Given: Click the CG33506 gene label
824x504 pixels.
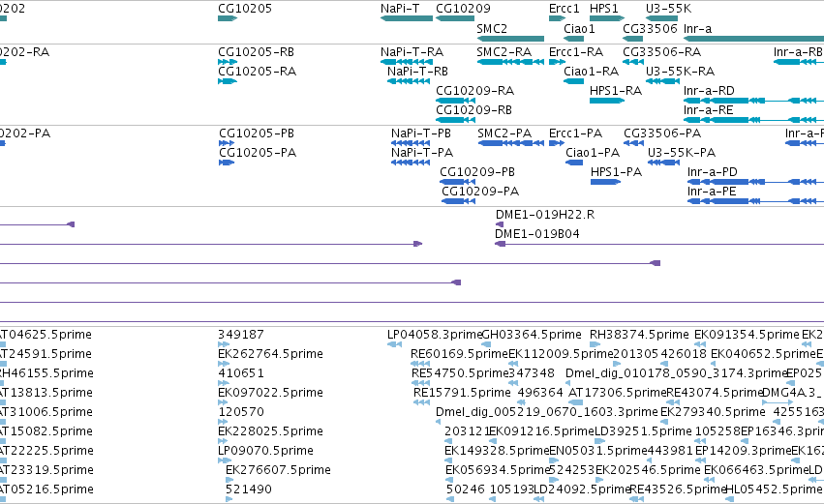Looking at the screenshot, I should point(650,28).
